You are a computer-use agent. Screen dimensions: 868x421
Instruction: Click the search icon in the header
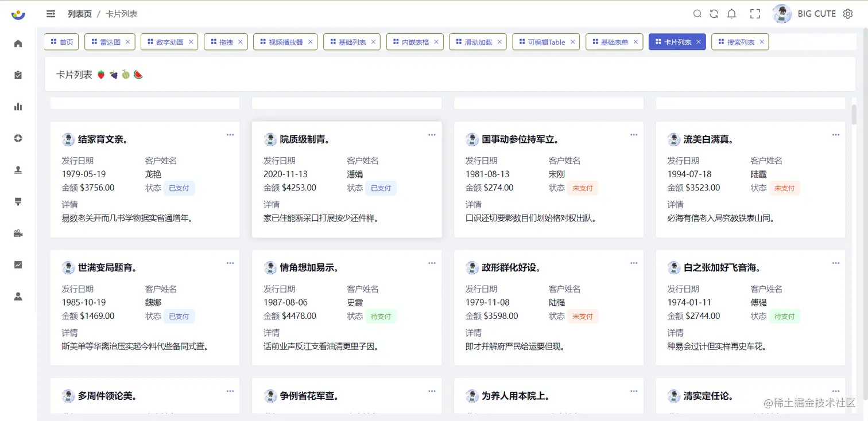coord(697,14)
